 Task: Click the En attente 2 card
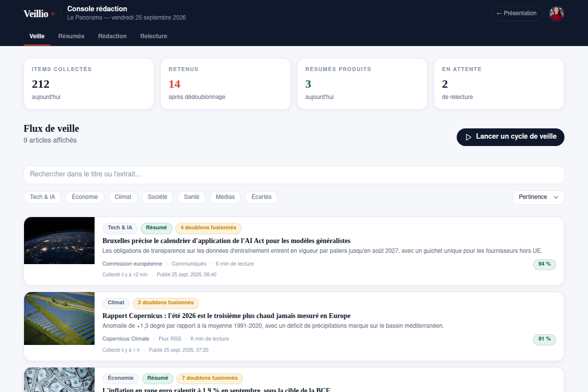click(x=499, y=84)
